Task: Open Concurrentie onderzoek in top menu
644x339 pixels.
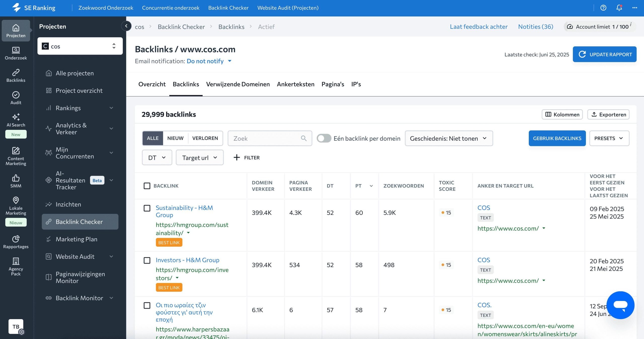Action: [x=171, y=8]
